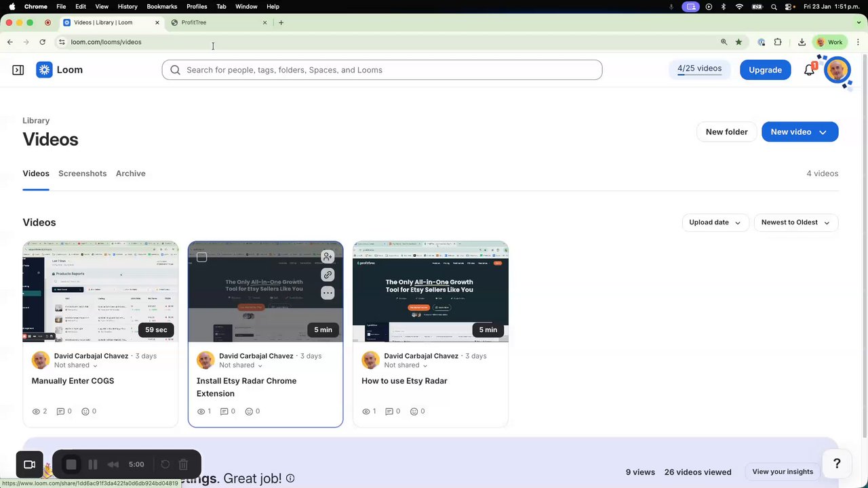Viewport: 868px width, 488px height.
Task: Expand the New video dropdown
Action: (823, 132)
